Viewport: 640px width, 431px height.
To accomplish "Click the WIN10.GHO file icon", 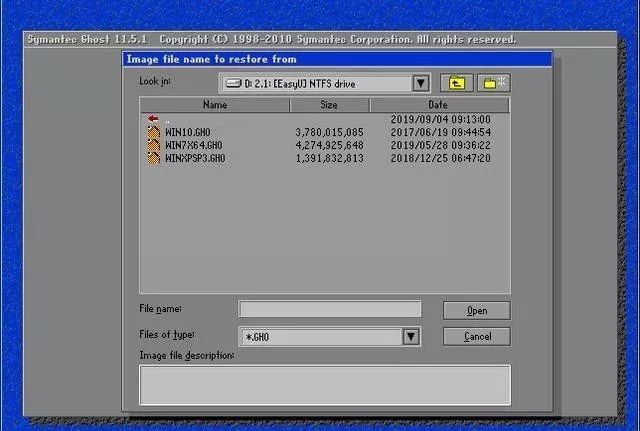I will (153, 132).
